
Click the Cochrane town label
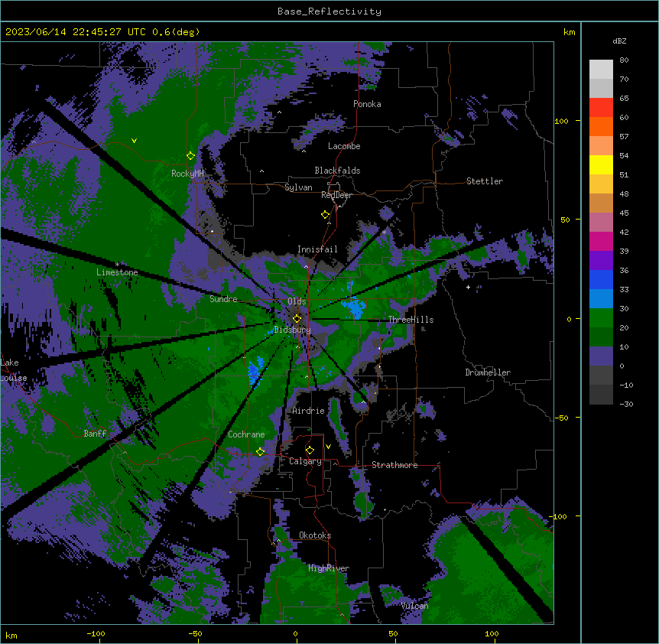point(246,434)
